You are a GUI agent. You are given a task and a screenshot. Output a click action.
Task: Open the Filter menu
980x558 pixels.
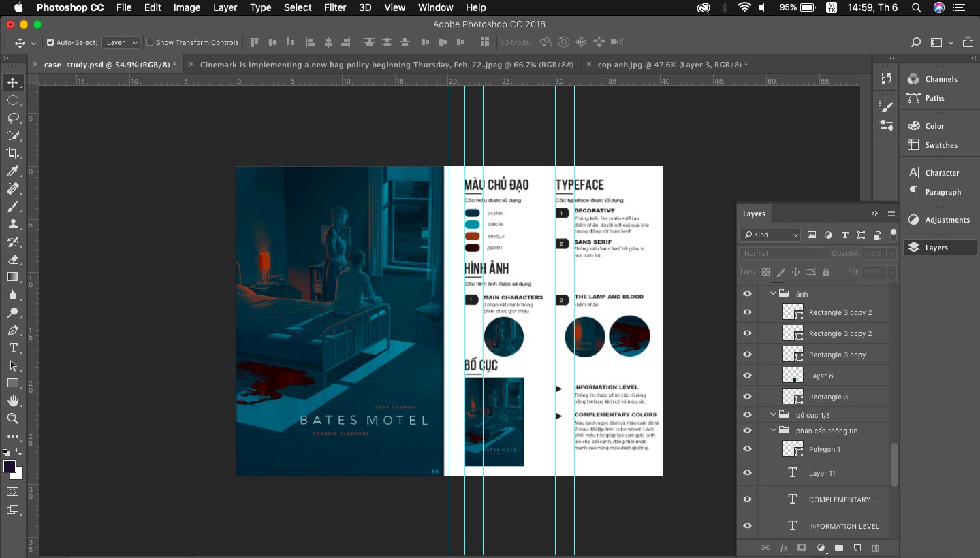point(335,7)
